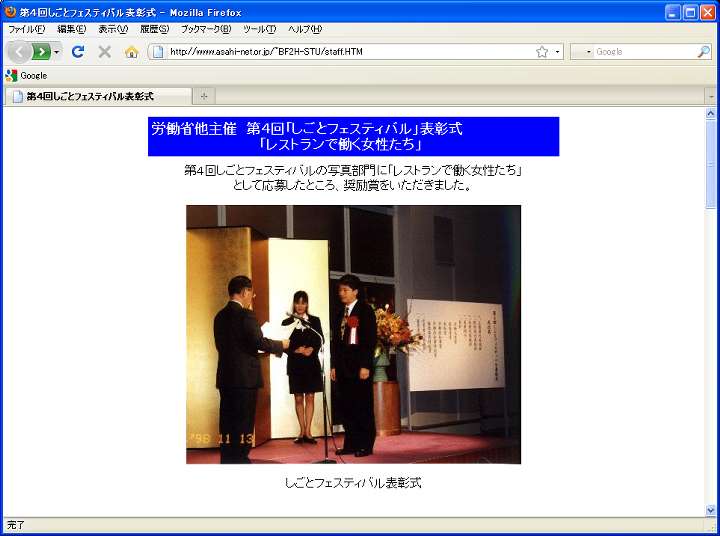Reload the current page

point(78,51)
